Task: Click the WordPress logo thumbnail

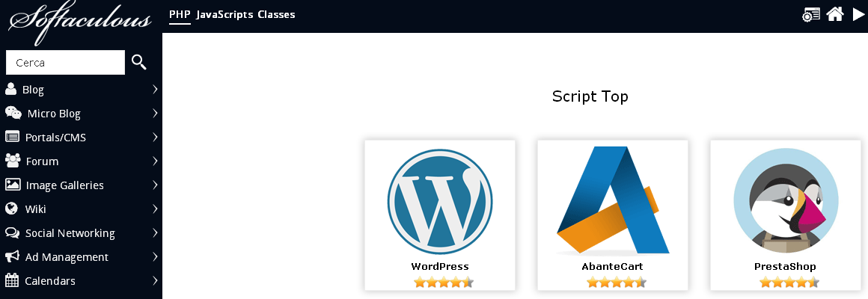Action: pyautogui.click(x=440, y=201)
